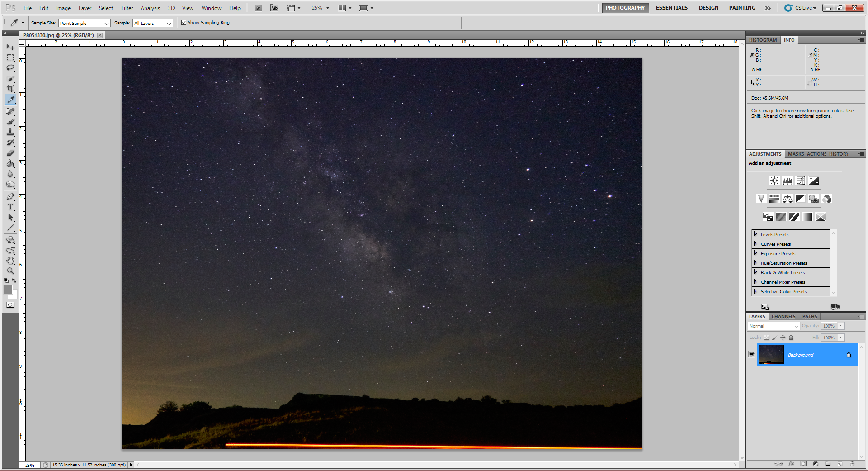Toggle Lock all
The width and height of the screenshot is (868, 471).
pyautogui.click(x=791, y=338)
